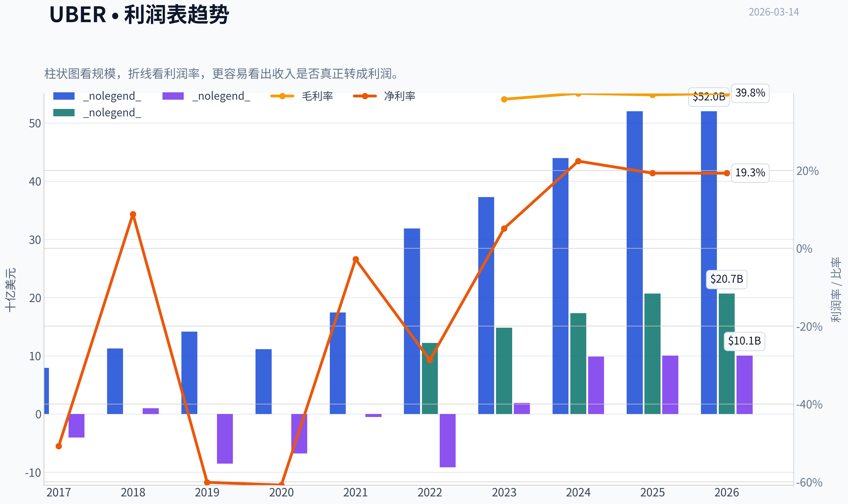
Task: Click the purple bar for 2024
Action: 596,385
